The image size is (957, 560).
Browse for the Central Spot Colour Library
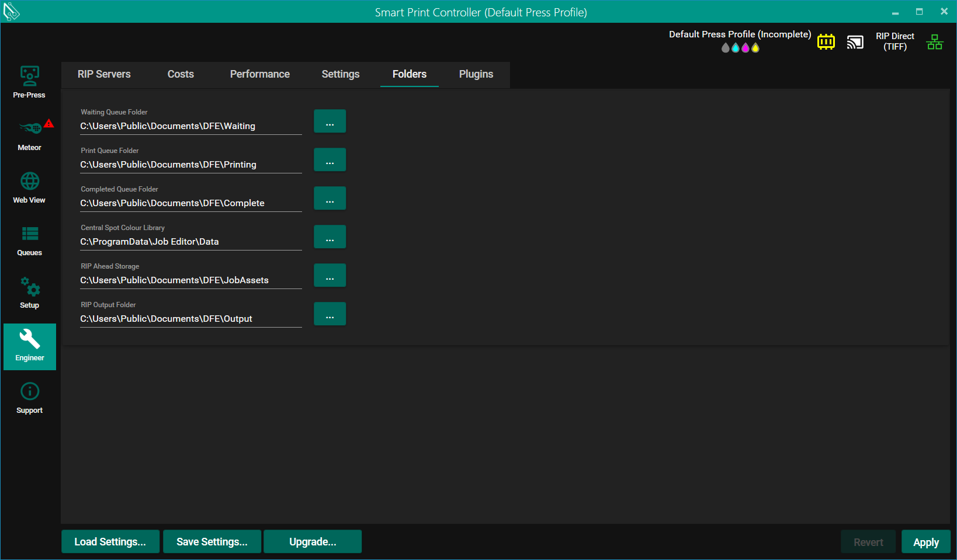[330, 237]
